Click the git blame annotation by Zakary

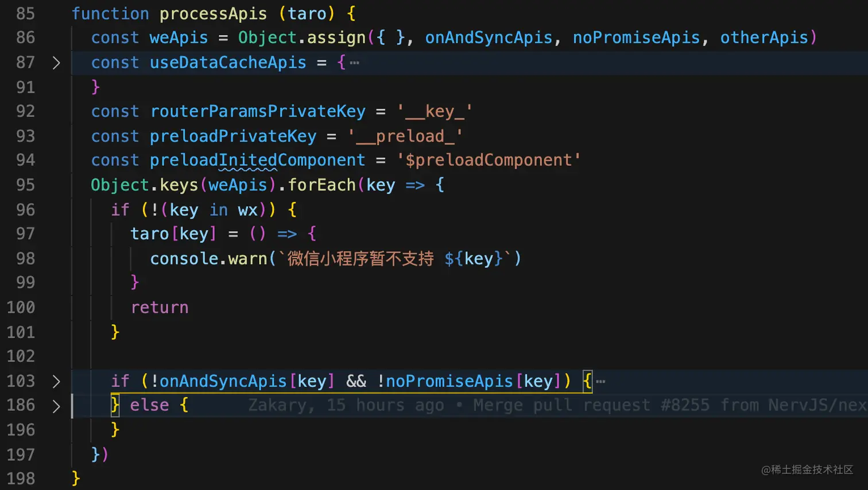coord(557,406)
